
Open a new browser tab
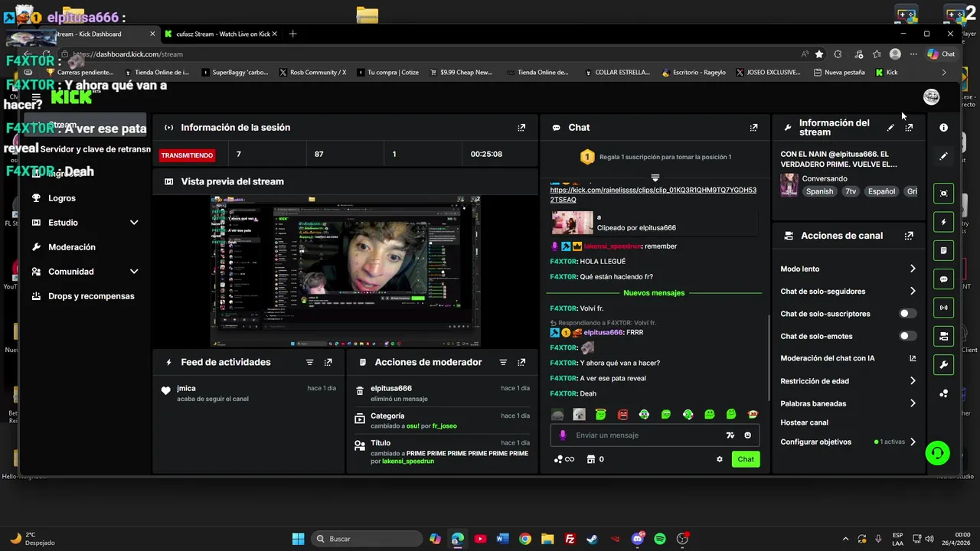(x=292, y=34)
